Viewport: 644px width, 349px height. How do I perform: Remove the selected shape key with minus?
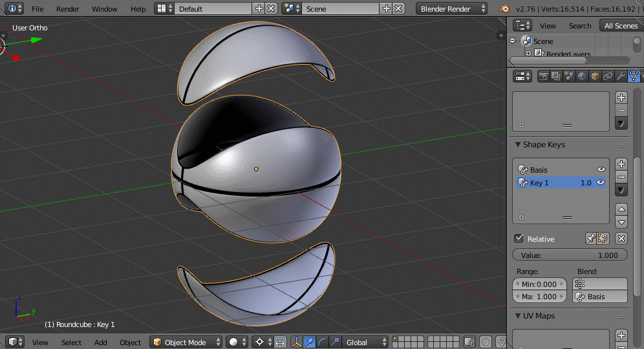coord(621,177)
